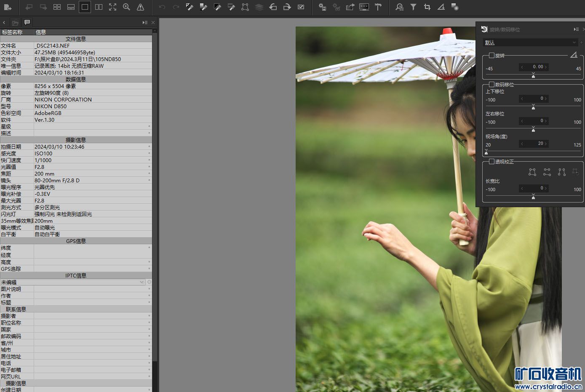The image size is (585, 392).
Task: Click the magnifier zoom tool icon
Action: tap(126, 7)
